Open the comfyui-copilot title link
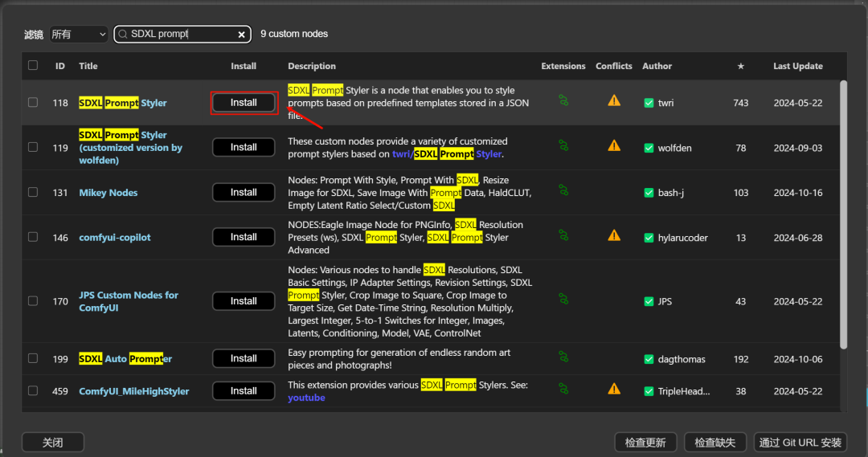Viewport: 868px width, 457px height. (115, 238)
